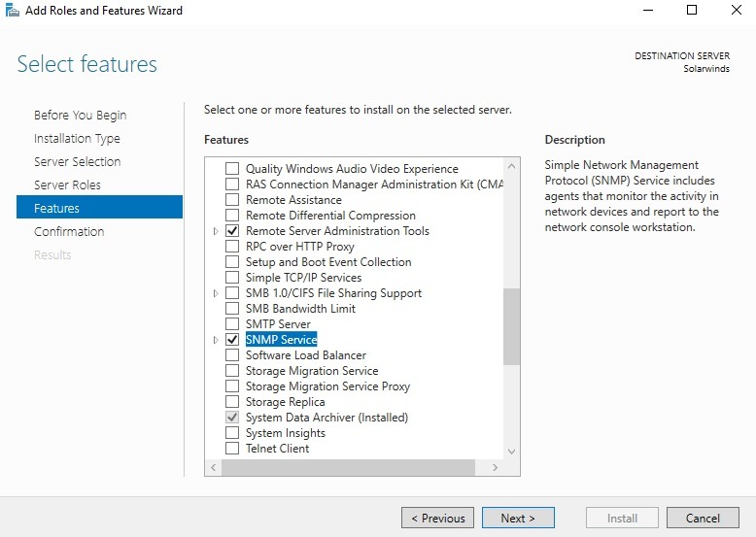Check the Telnet Client checkbox

tap(232, 449)
